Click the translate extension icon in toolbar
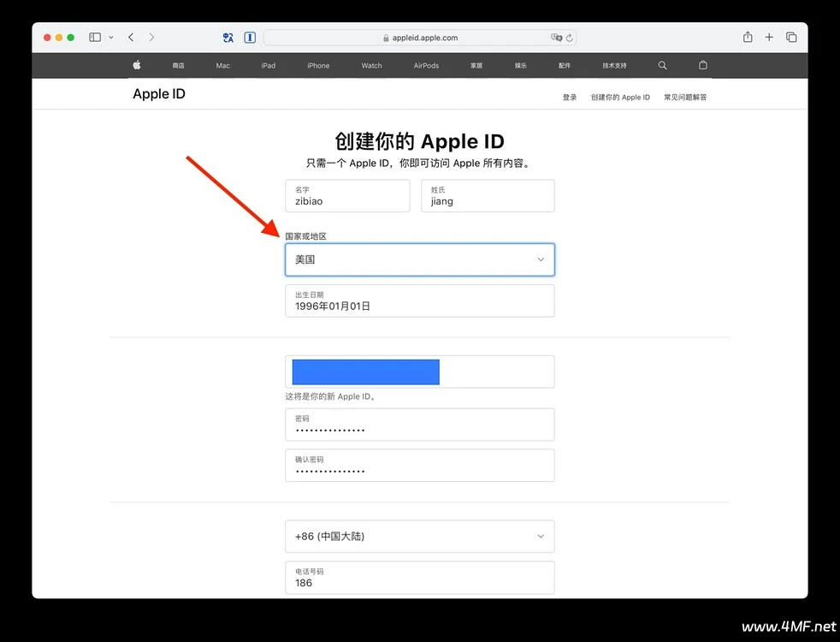The image size is (840, 642). 228,38
